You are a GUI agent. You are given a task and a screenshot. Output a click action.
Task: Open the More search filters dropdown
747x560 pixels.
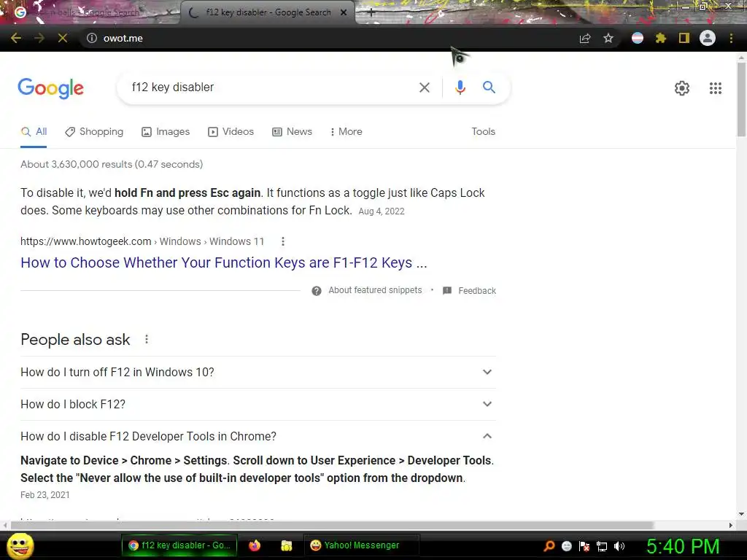(x=346, y=132)
